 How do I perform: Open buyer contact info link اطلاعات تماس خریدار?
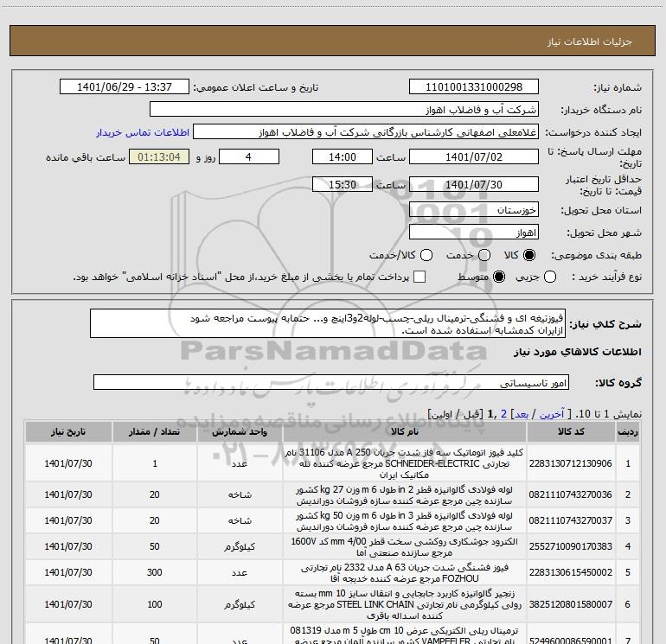pos(141,133)
